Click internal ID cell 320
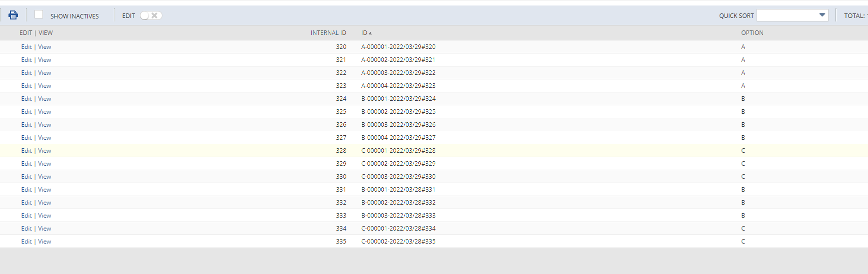The width and height of the screenshot is (868, 274). (x=341, y=47)
